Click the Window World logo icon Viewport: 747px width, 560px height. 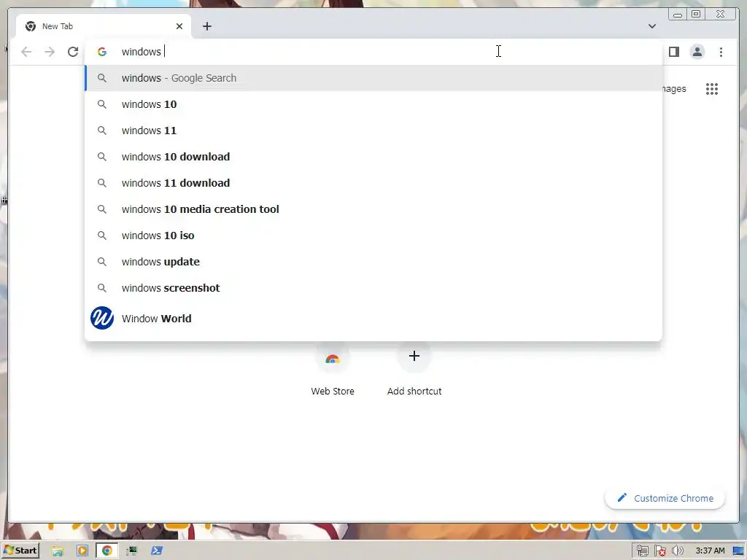pyautogui.click(x=102, y=318)
